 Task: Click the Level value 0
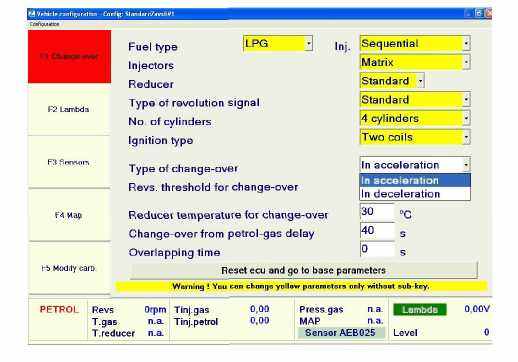point(486,332)
